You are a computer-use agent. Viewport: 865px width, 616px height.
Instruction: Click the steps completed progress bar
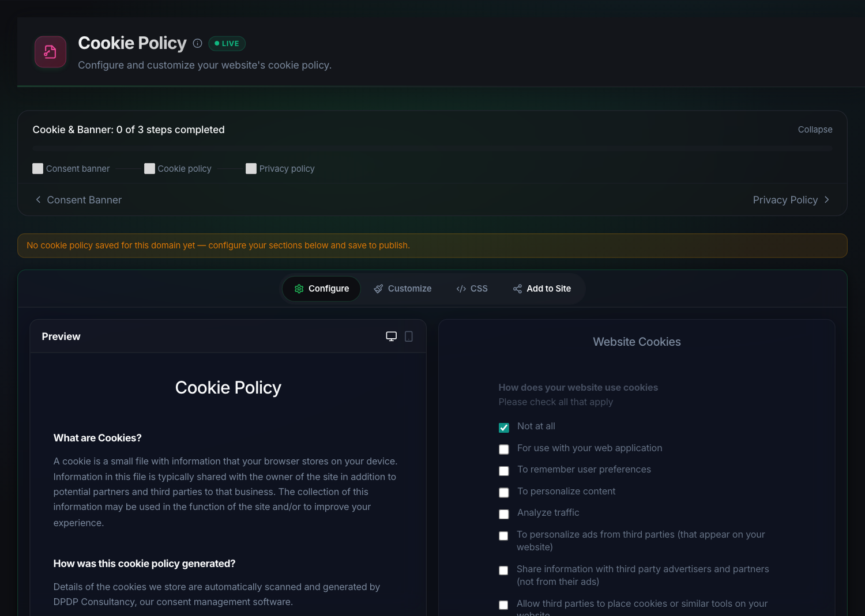432,149
